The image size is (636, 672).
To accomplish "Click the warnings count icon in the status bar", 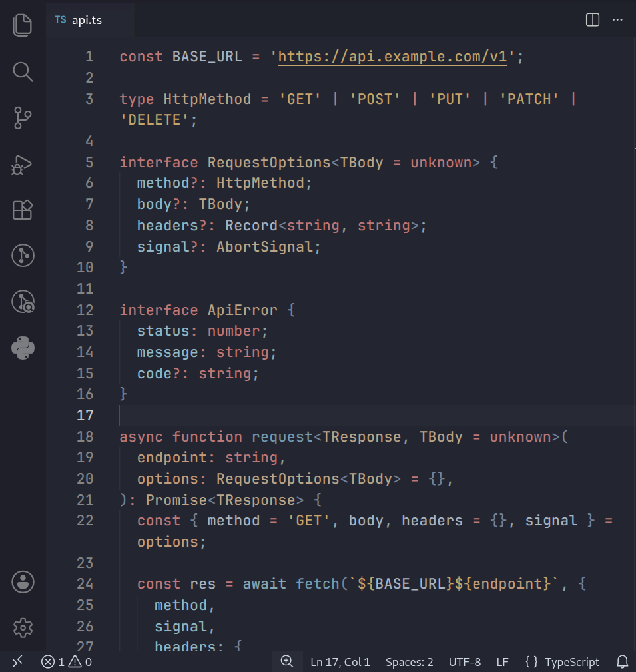I will (75, 662).
